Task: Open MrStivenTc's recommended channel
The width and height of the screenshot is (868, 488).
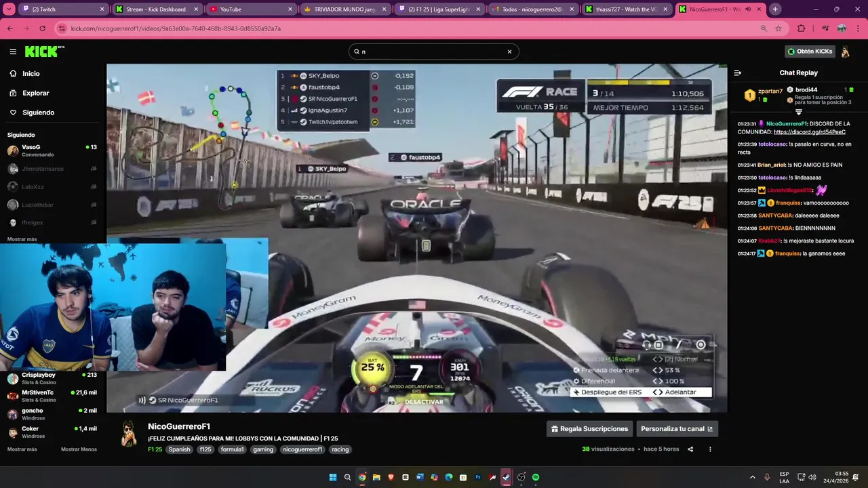Action: click(x=52, y=396)
